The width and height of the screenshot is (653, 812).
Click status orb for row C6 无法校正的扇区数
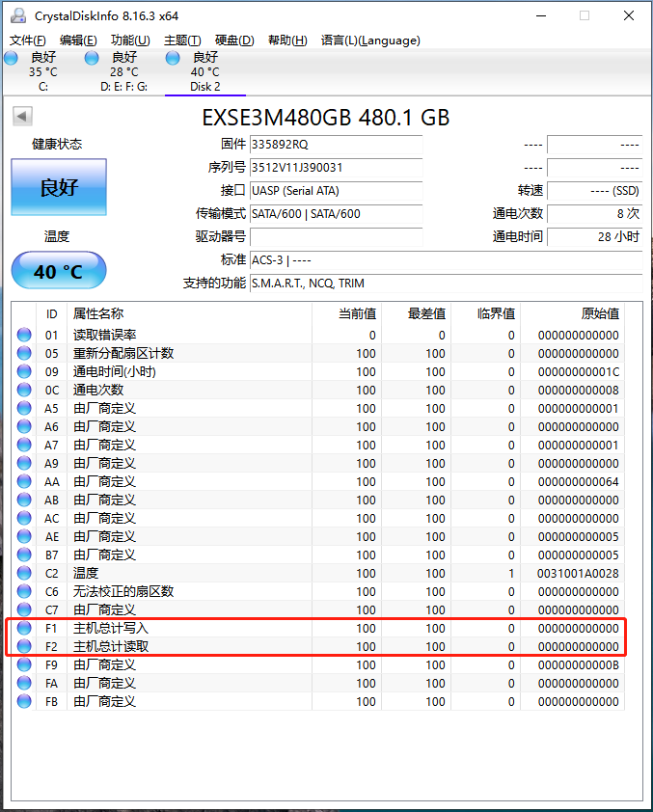pyautogui.click(x=24, y=591)
